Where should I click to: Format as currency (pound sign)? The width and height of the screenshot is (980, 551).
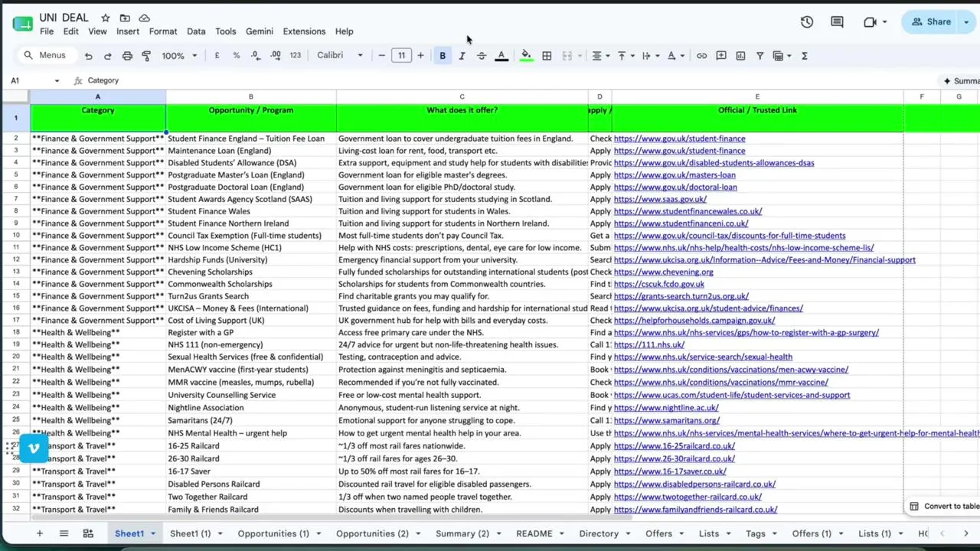(x=217, y=56)
